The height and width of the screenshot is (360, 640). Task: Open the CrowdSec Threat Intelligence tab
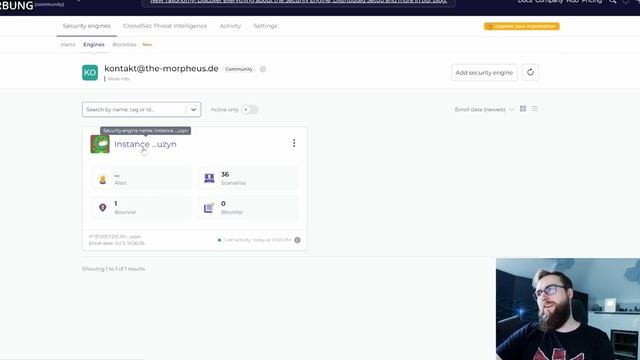click(x=165, y=26)
